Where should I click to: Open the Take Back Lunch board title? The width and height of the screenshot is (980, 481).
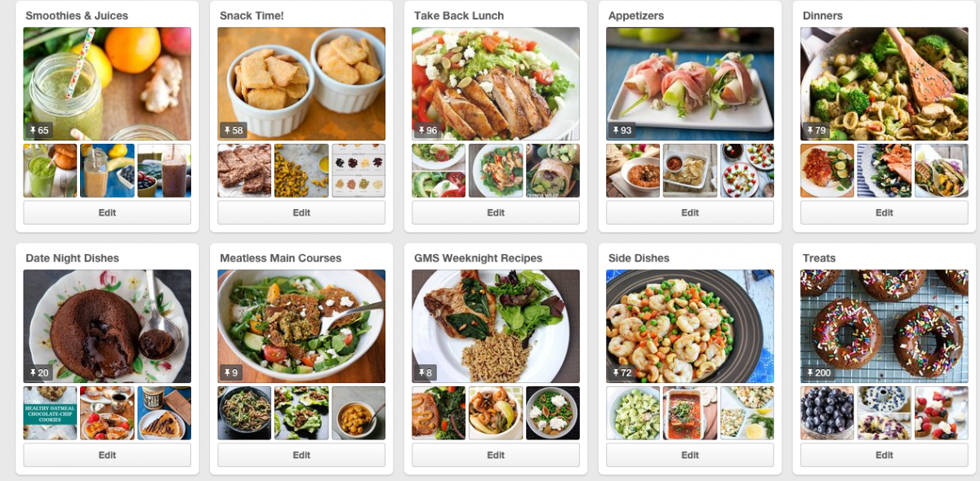tap(458, 16)
